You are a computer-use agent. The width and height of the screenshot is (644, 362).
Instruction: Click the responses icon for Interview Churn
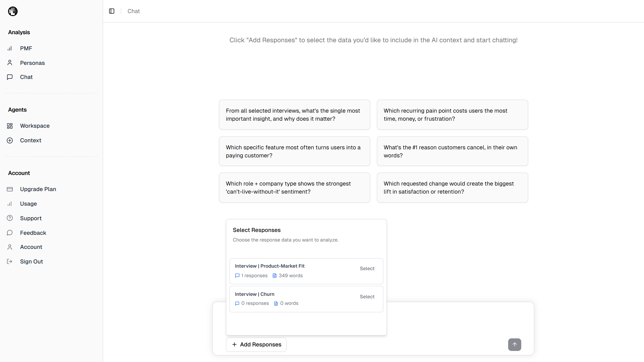(237, 304)
